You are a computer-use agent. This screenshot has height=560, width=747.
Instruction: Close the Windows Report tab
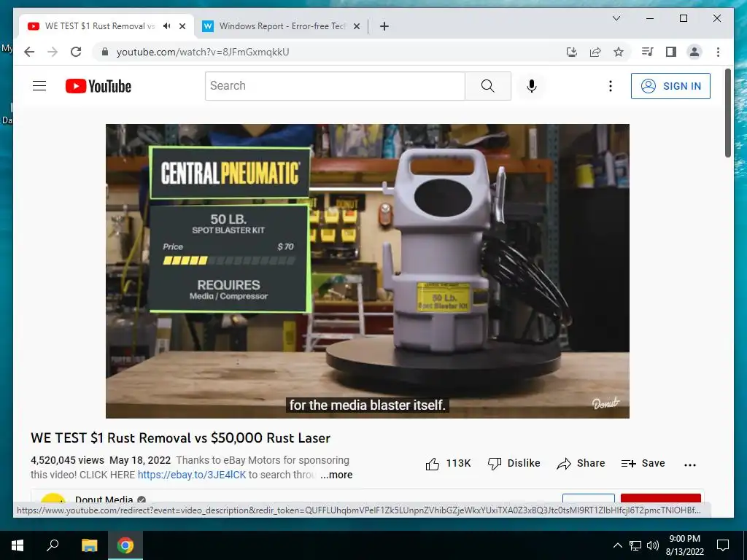(356, 26)
